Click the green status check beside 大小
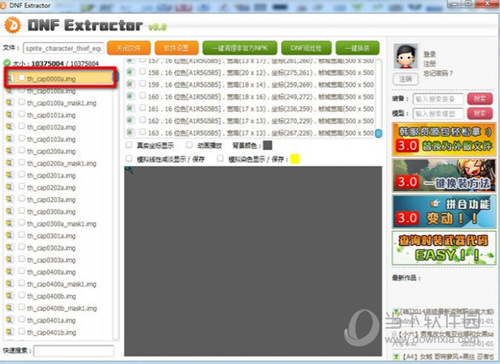Image resolution: width=500 pixels, height=364 pixels. pos(7,63)
